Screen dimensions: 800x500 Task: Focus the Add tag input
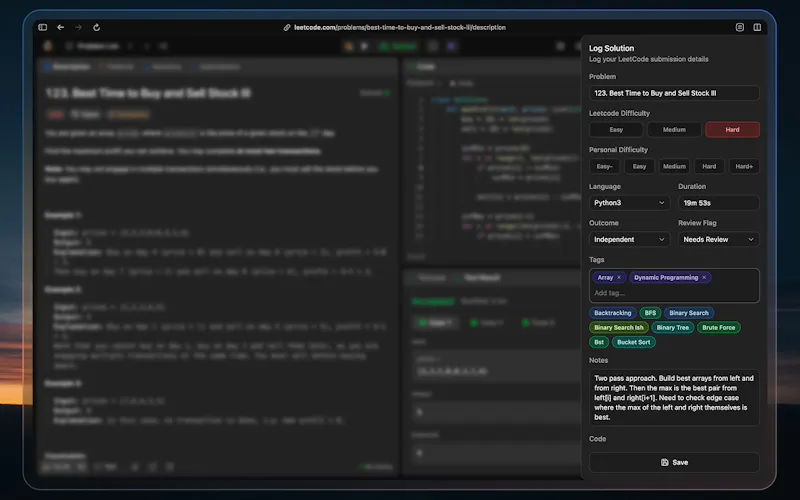coord(674,293)
